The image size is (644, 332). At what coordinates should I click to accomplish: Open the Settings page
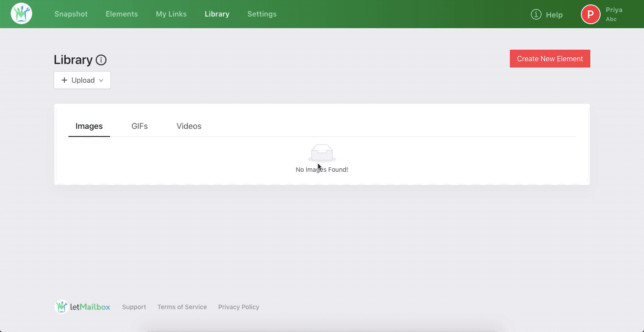(x=262, y=14)
